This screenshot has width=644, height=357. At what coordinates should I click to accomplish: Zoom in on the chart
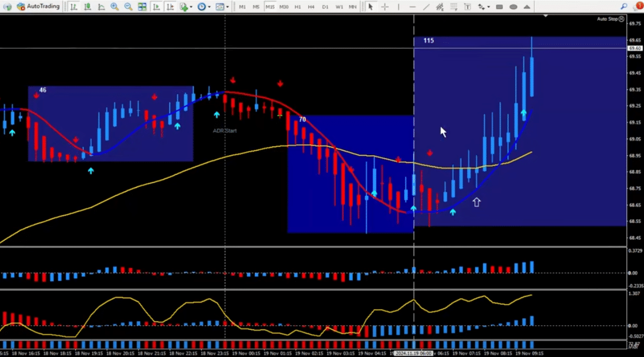(x=115, y=7)
